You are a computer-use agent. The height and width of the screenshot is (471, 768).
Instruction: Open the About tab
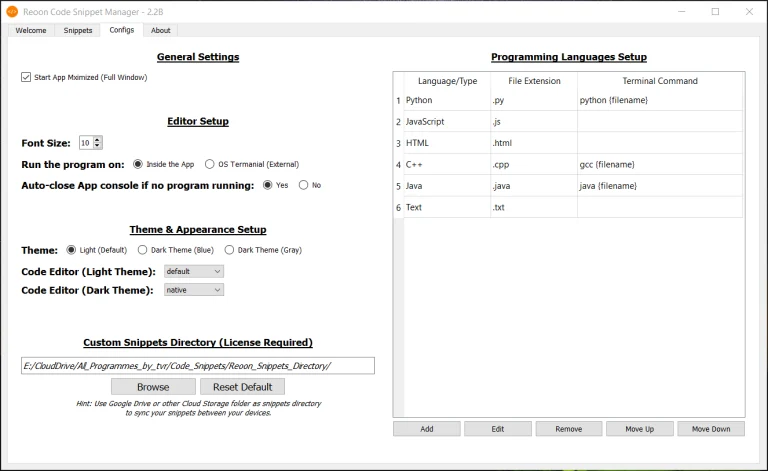click(161, 30)
